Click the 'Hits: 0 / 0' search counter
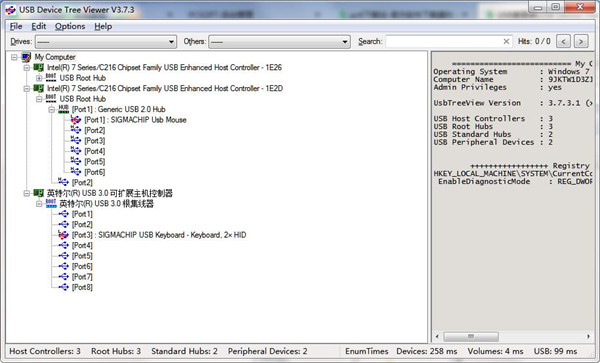Image resolution: width=600 pixels, height=363 pixels. (534, 41)
